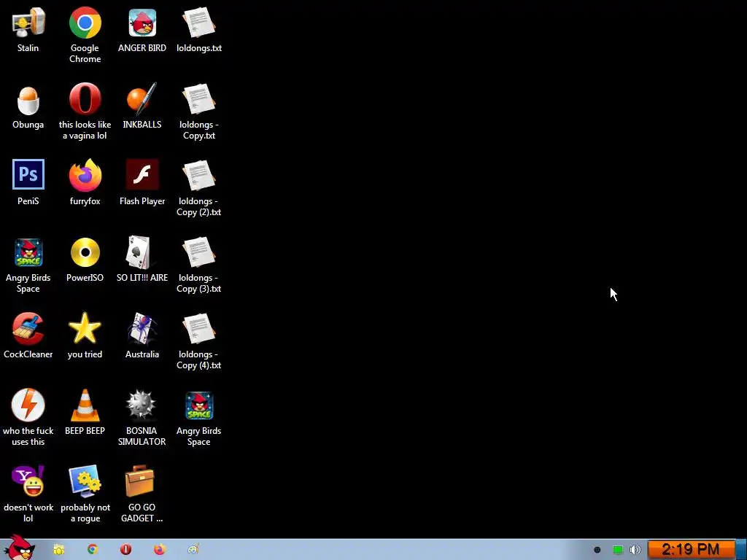Click the Firefox icon in the taskbar
This screenshot has height=560, width=747.
coord(159,549)
